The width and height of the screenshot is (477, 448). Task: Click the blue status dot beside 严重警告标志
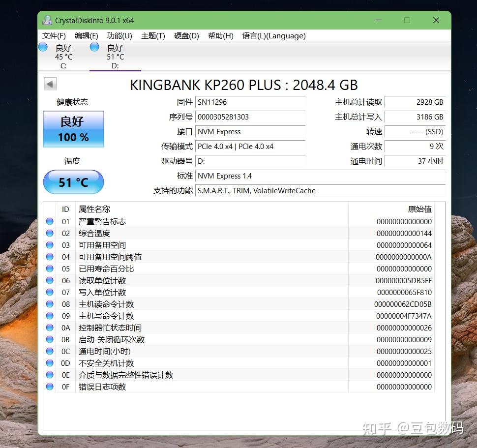(49, 221)
